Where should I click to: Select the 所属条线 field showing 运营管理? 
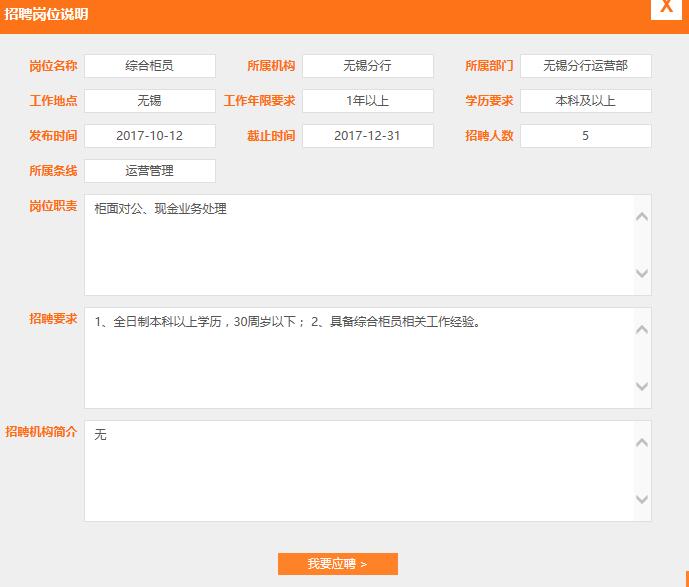(x=150, y=171)
